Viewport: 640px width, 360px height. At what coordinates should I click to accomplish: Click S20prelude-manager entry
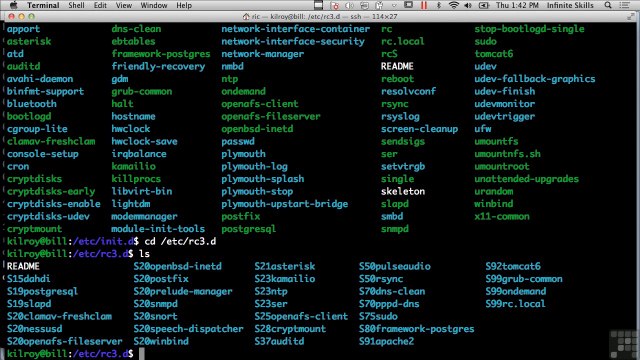pyautogui.click(x=183, y=291)
